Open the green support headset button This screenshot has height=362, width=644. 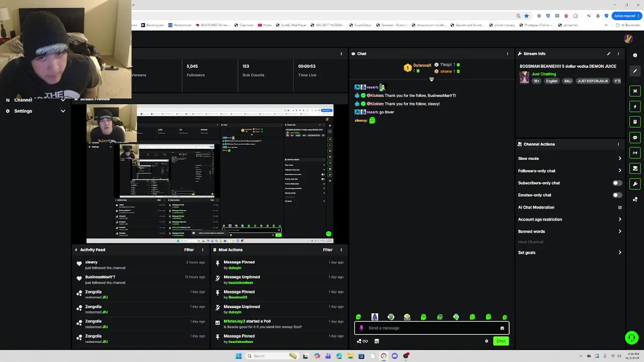631,337
